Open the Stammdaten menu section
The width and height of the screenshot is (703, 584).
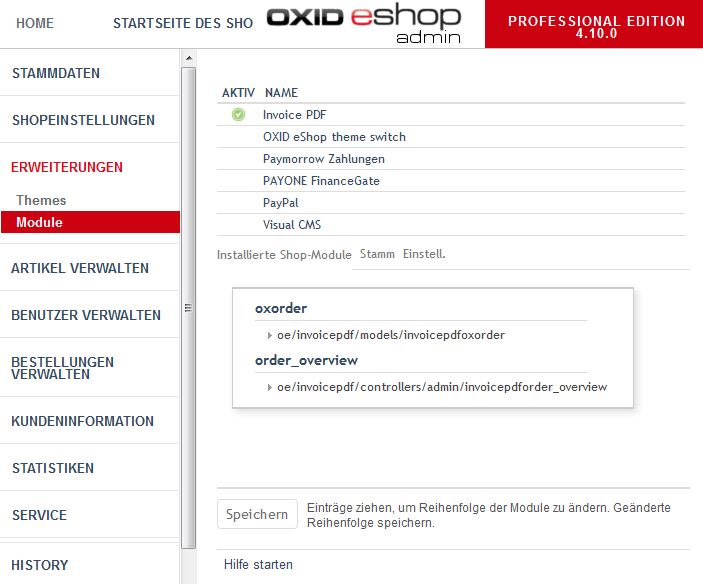56,73
